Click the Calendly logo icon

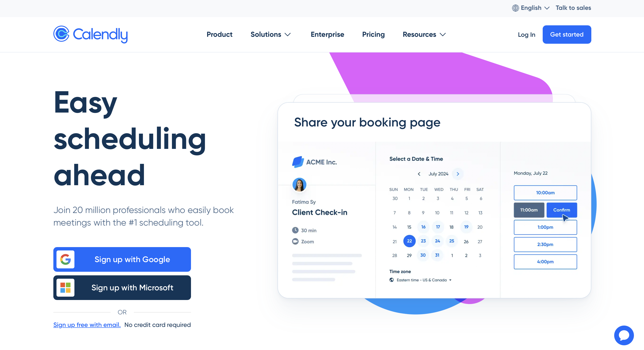click(61, 35)
